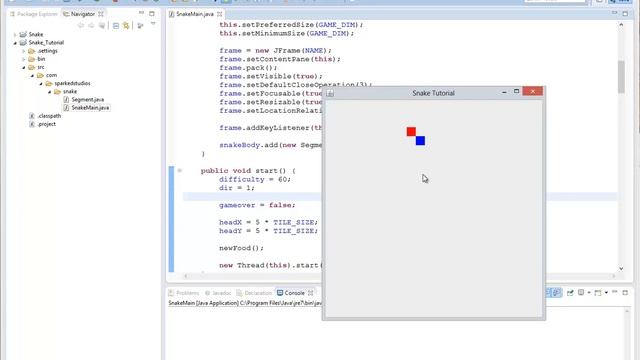640x360 pixels.
Task: Pin the Console view
Action: (570, 293)
